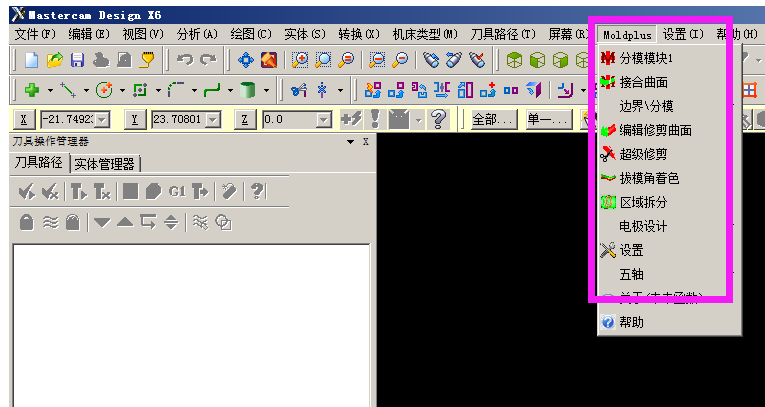Open the 刀具路径(T) menu
The height and width of the screenshot is (407, 765).
pos(503,34)
